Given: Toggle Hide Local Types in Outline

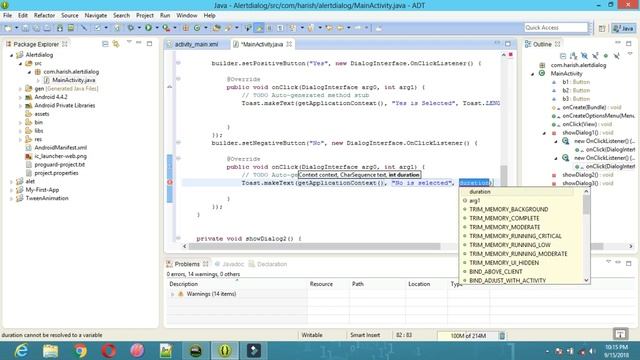Looking at the screenshot, I should click(x=617, y=56).
